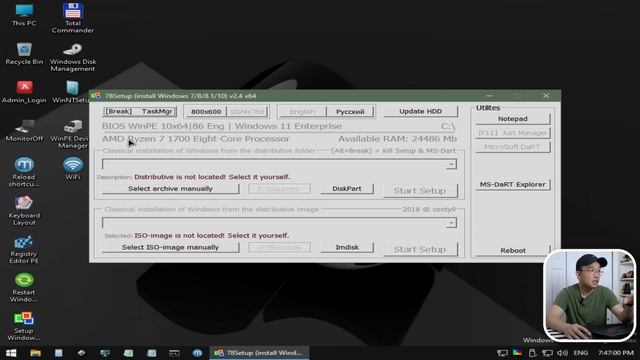
Task: Click the [Break] button
Action: point(118,111)
